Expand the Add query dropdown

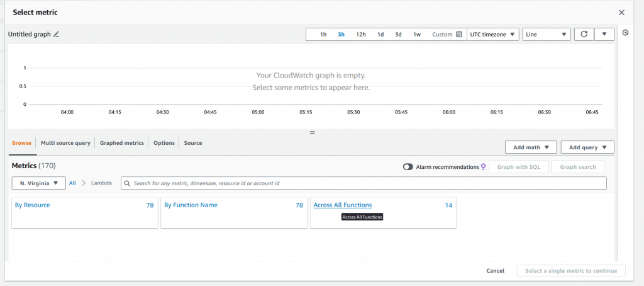coord(587,147)
